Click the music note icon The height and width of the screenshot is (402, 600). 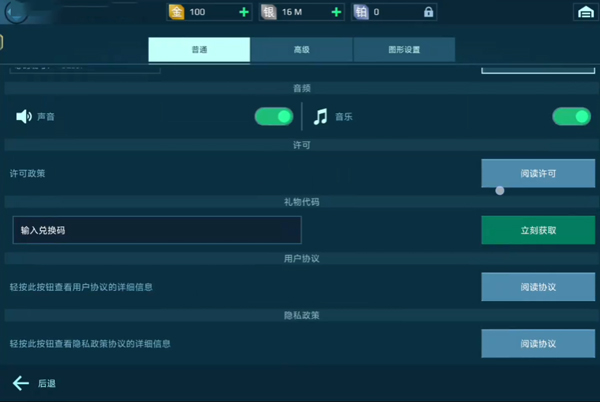click(320, 117)
